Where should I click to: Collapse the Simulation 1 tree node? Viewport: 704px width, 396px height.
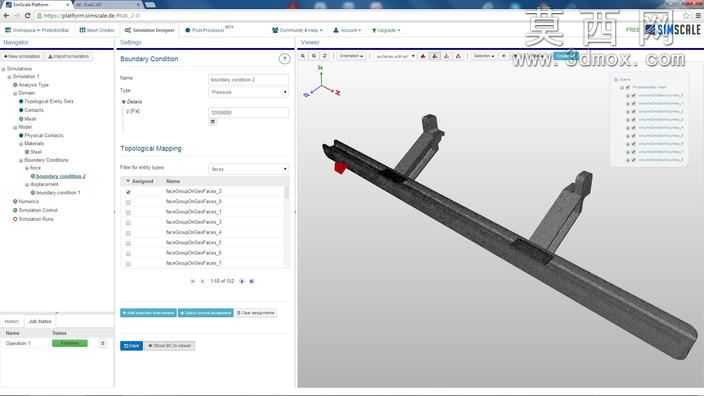[x=9, y=77]
